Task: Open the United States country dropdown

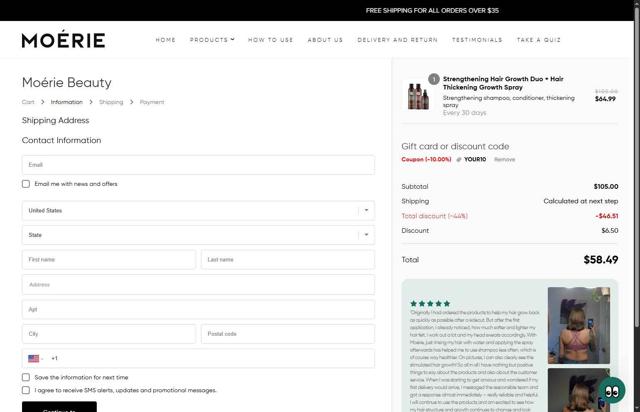Action: pyautogui.click(x=198, y=211)
